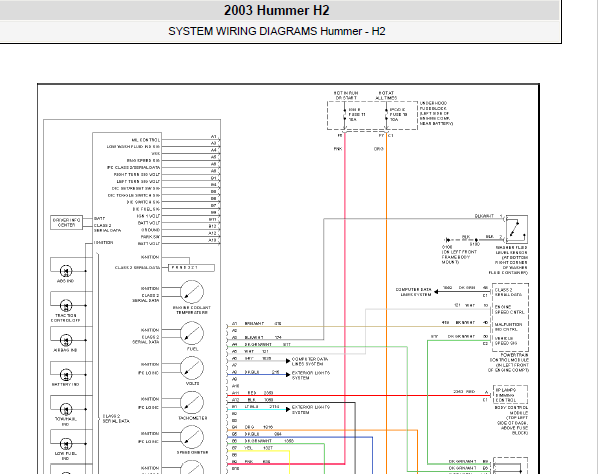Select the PRND321 display box
Viewport: 598px width, 474px height.
click(x=191, y=268)
